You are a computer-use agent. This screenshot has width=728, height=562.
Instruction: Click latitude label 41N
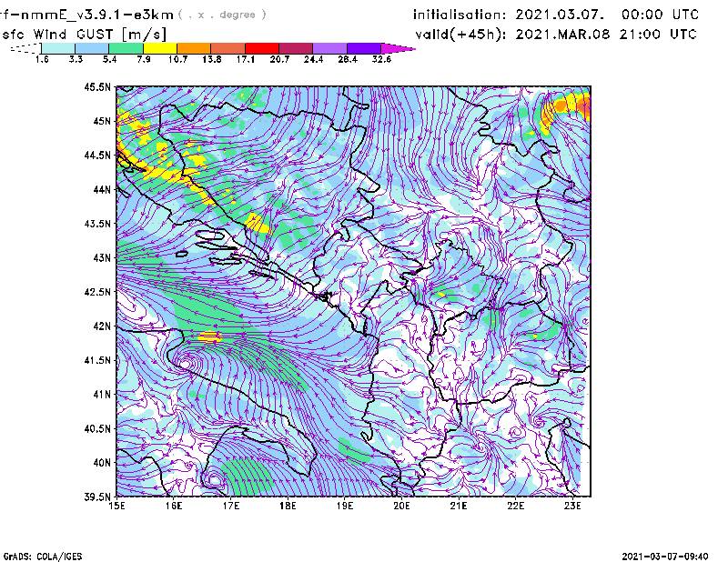102,394
